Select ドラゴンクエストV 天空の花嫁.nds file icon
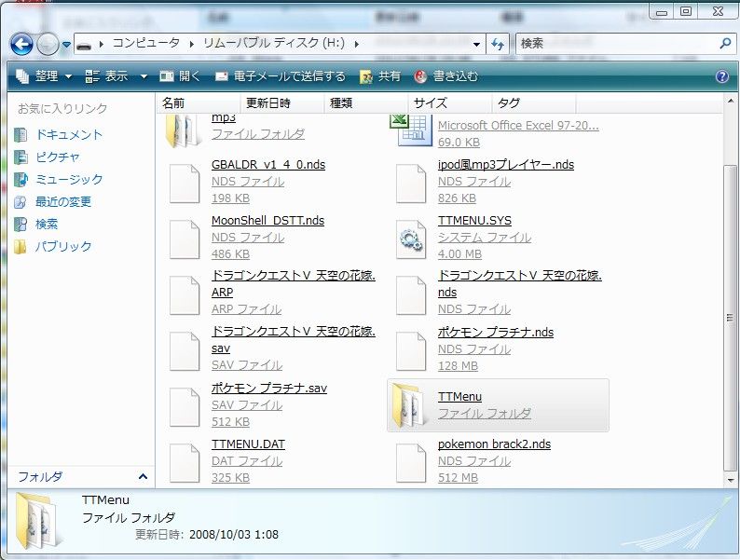This screenshot has width=740, height=560. (x=411, y=295)
